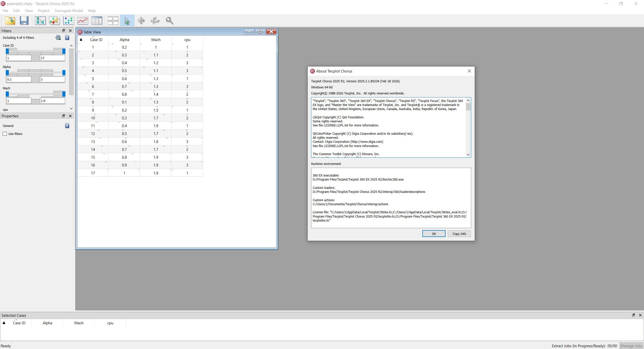Close the Selected Cases panel

640,315
